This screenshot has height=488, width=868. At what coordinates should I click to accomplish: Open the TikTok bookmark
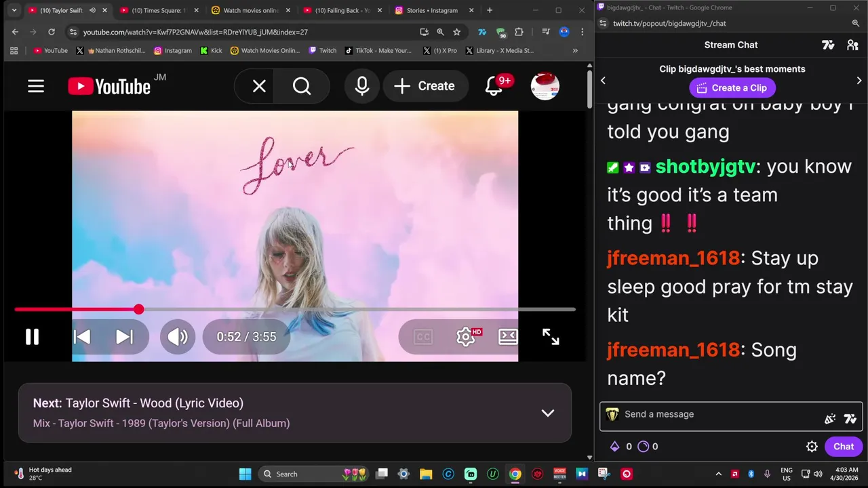[378, 51]
